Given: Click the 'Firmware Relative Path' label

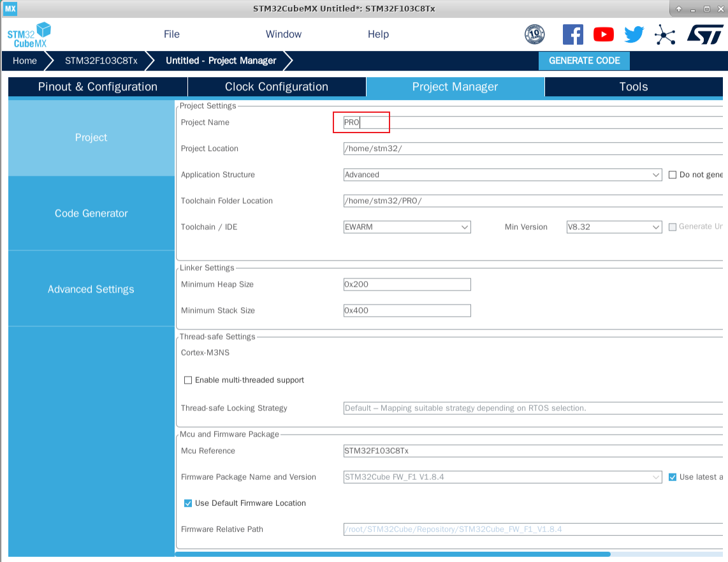Looking at the screenshot, I should pos(222,530).
